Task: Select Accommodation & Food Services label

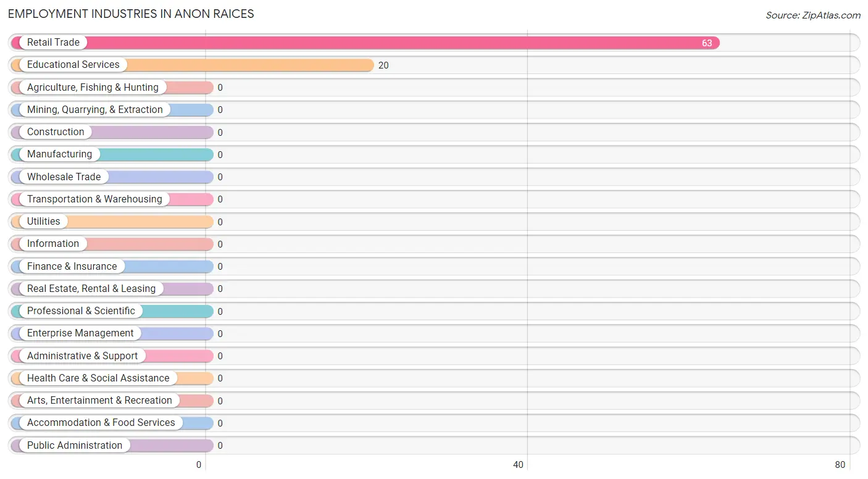Action: point(101,422)
